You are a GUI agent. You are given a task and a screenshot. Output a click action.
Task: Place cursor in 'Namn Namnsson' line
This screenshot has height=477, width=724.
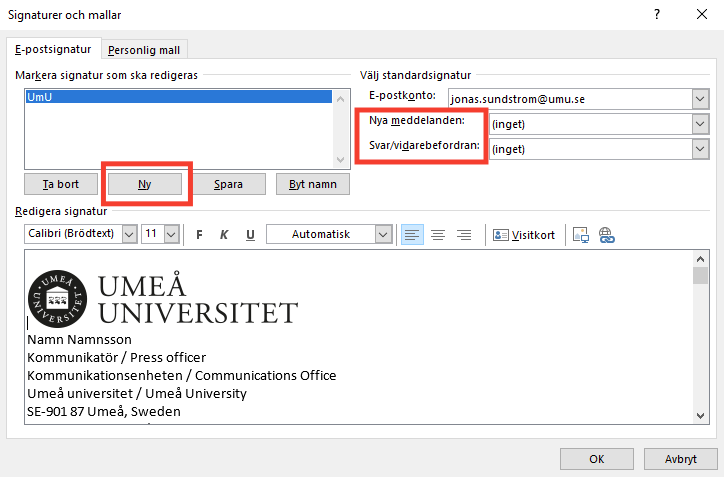(79, 339)
